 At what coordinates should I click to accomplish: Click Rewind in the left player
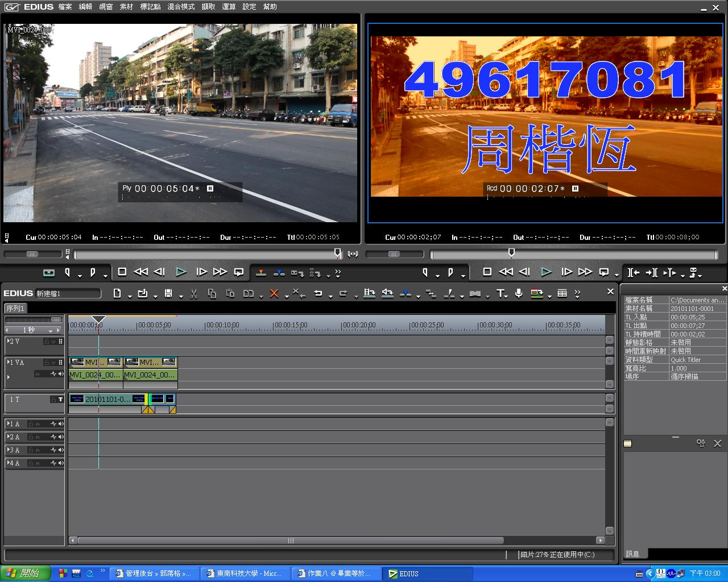140,272
